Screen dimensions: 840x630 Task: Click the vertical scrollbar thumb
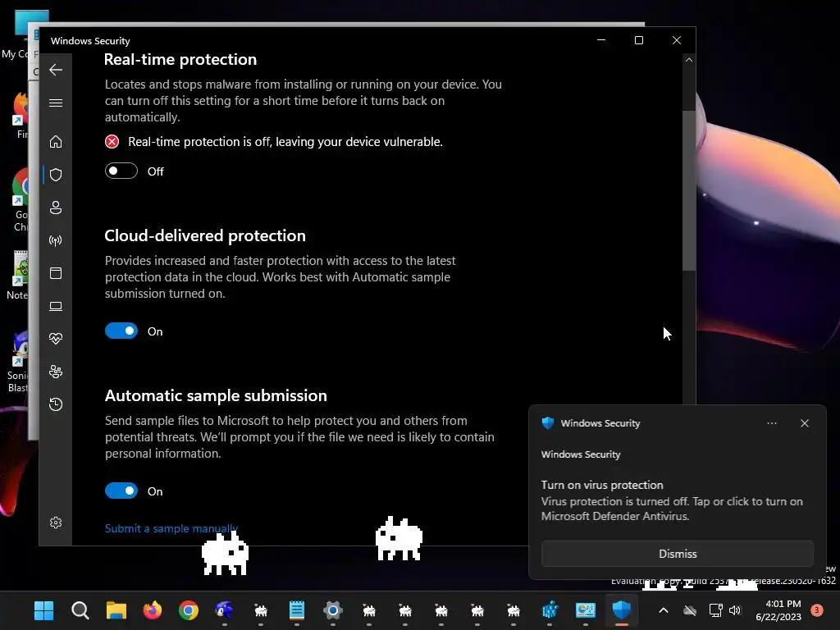pyautogui.click(x=689, y=190)
